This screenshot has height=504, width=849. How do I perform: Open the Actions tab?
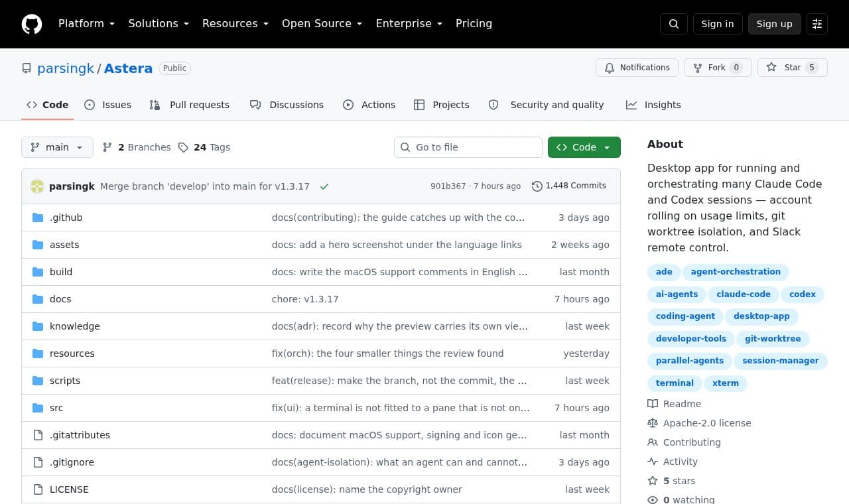[369, 105]
